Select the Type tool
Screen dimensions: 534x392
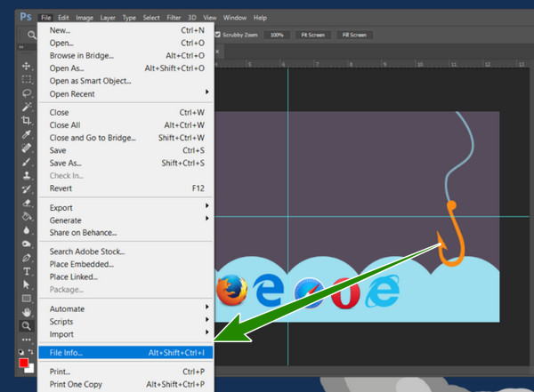coord(27,271)
